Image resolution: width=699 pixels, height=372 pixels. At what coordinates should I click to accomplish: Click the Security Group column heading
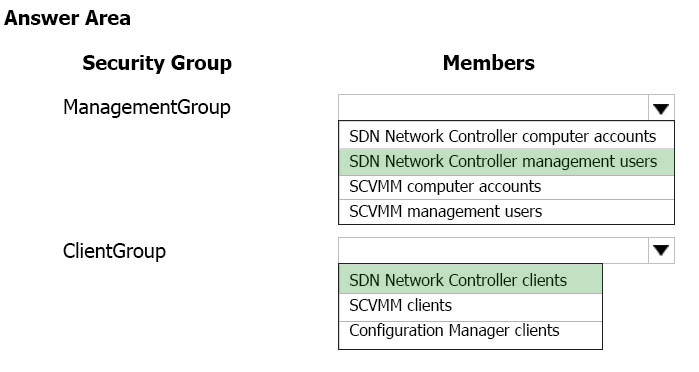click(157, 63)
